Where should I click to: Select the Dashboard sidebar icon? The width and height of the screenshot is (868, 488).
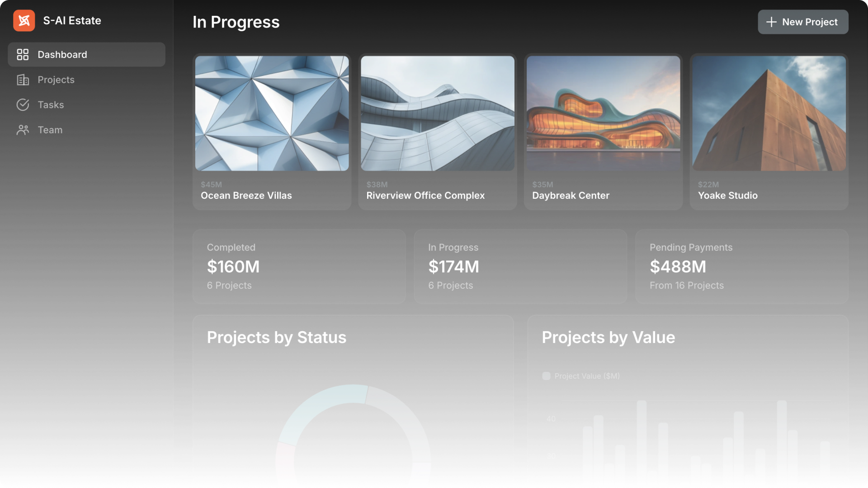[x=22, y=54]
